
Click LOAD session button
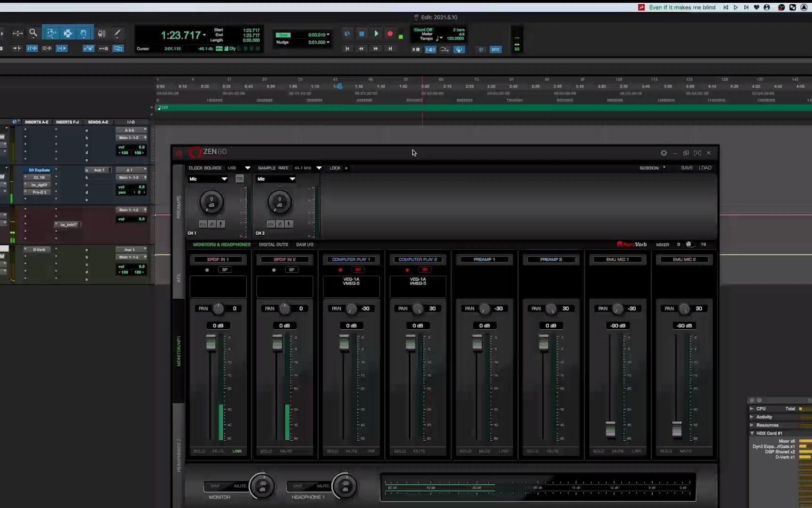705,168
